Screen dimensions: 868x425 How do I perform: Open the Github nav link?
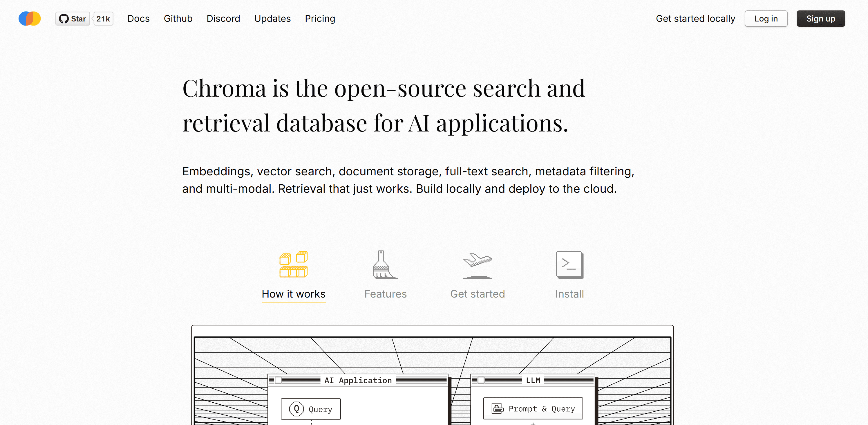point(178,19)
